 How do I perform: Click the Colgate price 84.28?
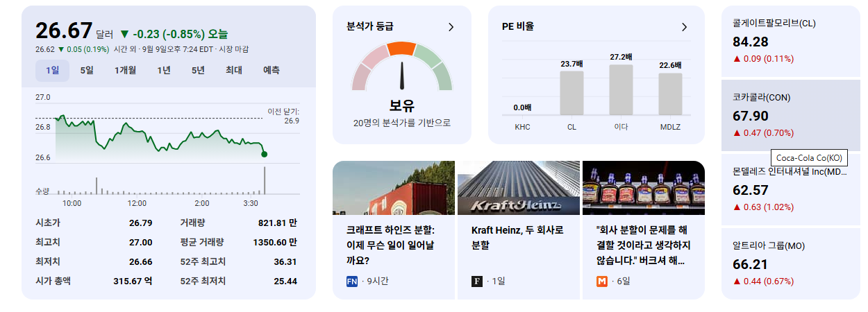750,42
